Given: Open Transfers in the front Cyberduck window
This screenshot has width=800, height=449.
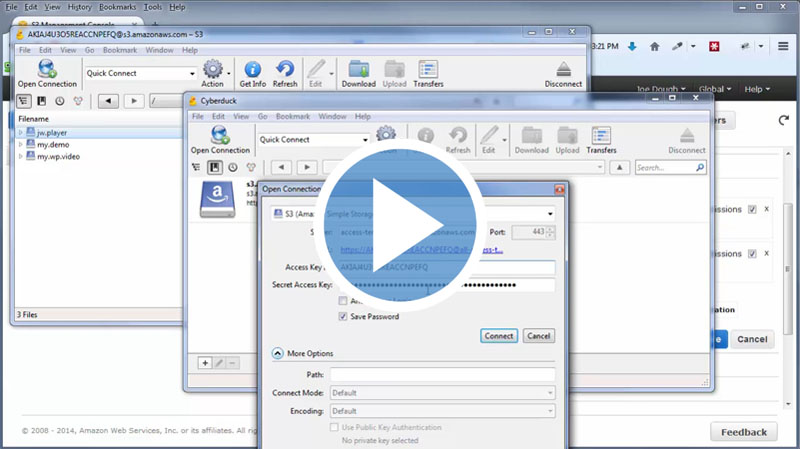Looking at the screenshot, I should (601, 140).
